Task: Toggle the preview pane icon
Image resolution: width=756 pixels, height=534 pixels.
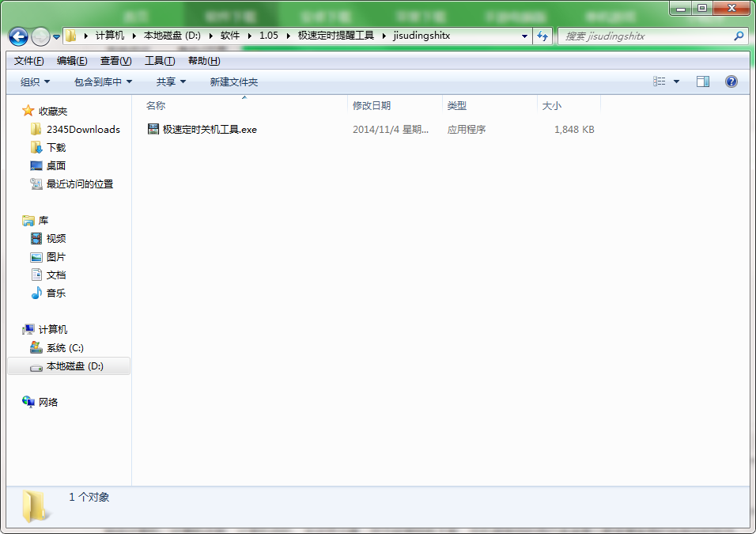Action: point(702,81)
